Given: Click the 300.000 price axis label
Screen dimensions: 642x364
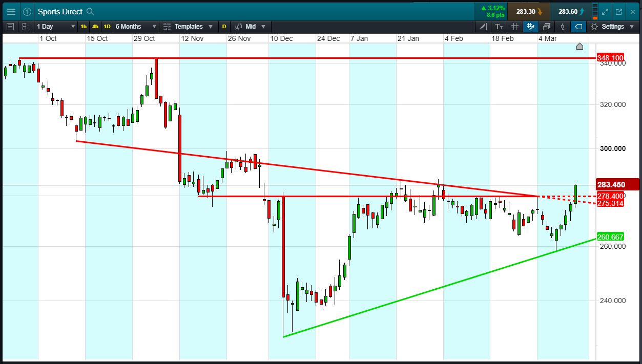Looking at the screenshot, I should (613, 148).
